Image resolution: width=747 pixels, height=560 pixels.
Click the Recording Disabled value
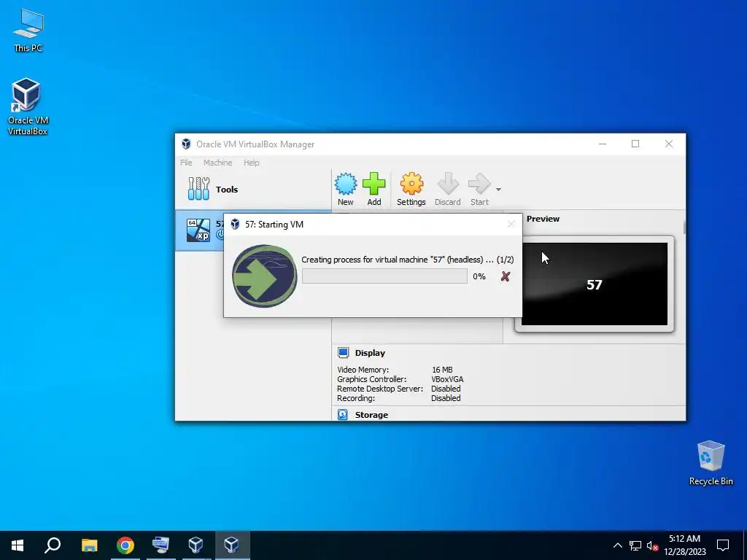[446, 398]
